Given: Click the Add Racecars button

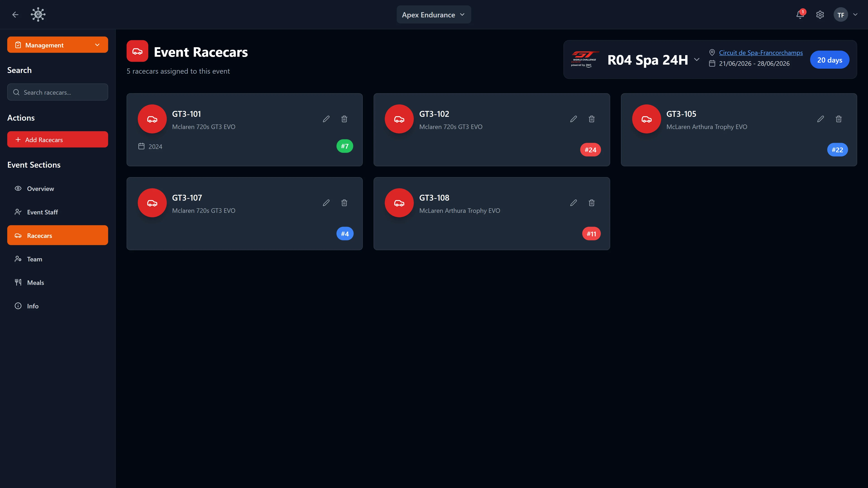Looking at the screenshot, I should [x=58, y=139].
